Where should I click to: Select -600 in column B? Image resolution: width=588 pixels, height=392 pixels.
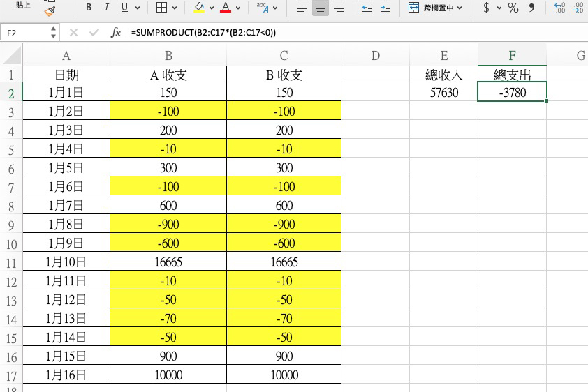click(x=168, y=243)
